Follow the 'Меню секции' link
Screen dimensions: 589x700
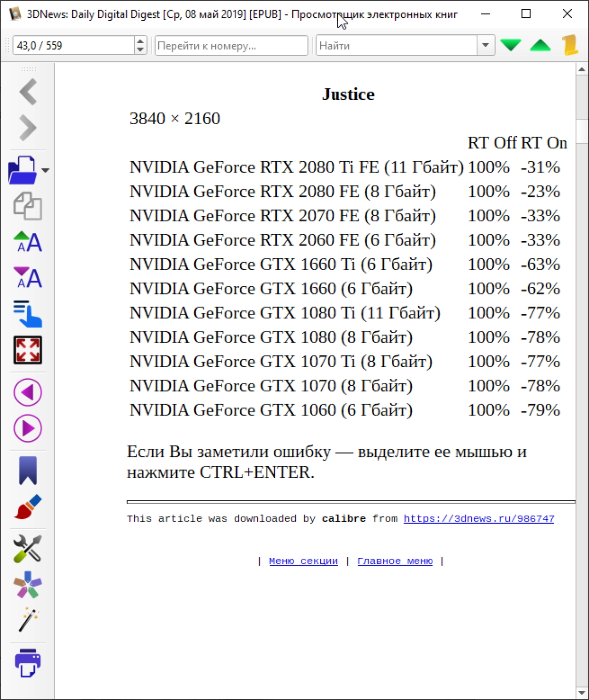(x=303, y=561)
